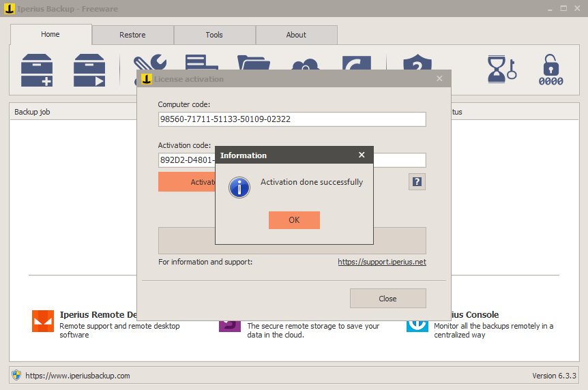This screenshot has height=390, width=588.
Task: Click the Computer code field
Action: pyautogui.click(x=292, y=119)
